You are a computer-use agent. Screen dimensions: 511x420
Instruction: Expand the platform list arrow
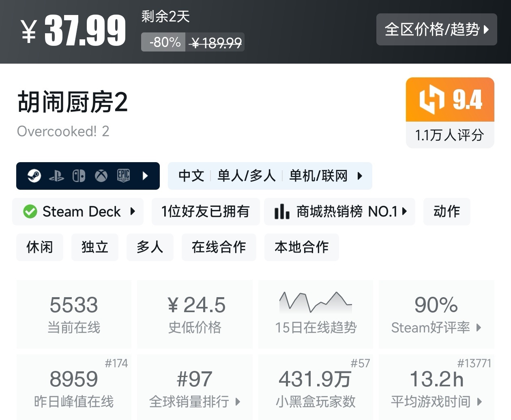coord(146,176)
